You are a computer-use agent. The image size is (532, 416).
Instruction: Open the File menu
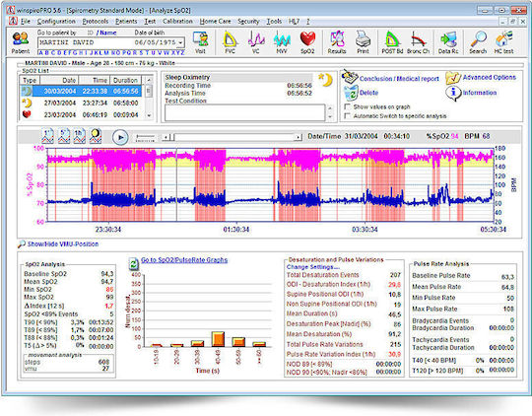[26, 22]
